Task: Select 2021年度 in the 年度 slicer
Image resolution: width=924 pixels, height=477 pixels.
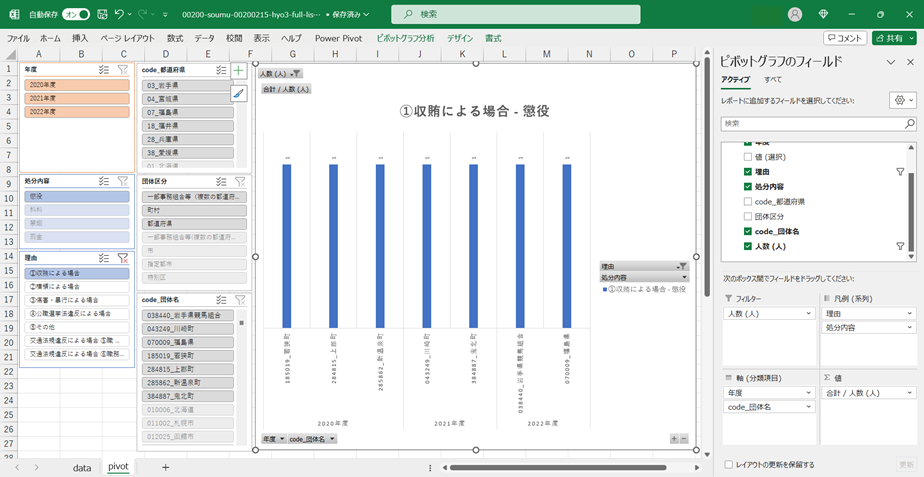Action: tap(78, 98)
